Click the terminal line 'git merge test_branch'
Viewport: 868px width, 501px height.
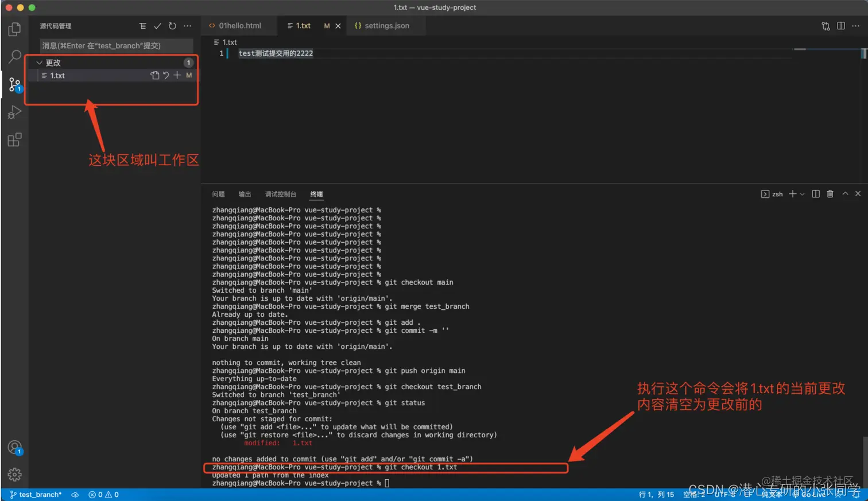[340, 306]
